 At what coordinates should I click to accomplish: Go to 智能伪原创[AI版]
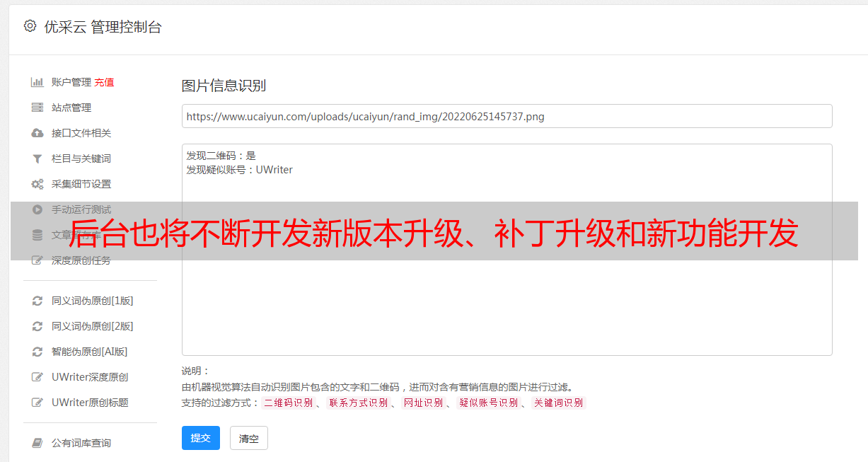coord(90,352)
